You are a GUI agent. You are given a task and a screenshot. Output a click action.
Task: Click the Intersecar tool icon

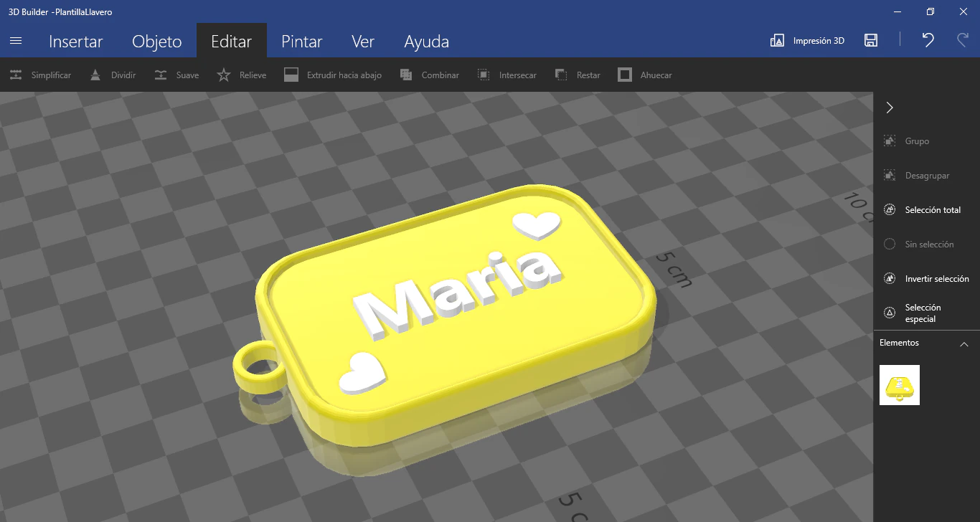(x=484, y=75)
